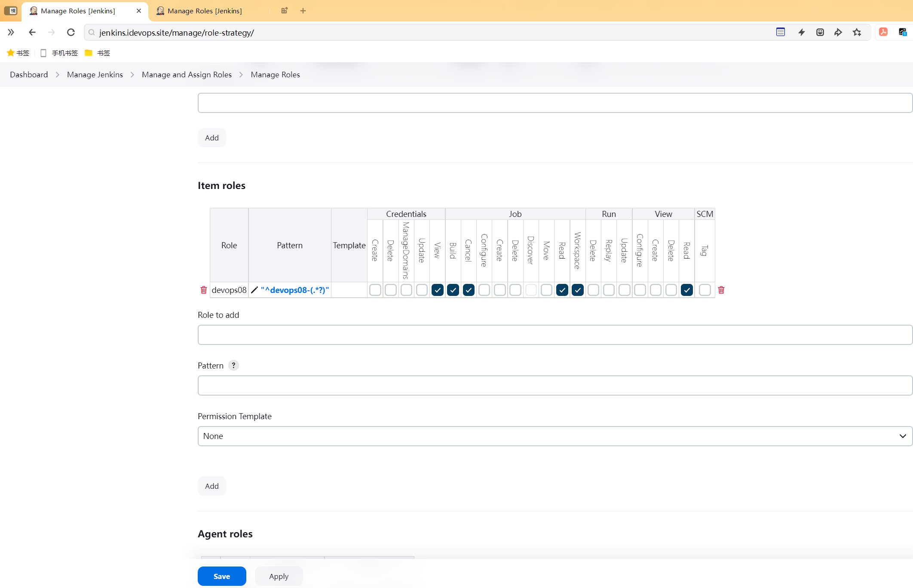
Task: Focus the Role to add input field
Action: click(555, 335)
